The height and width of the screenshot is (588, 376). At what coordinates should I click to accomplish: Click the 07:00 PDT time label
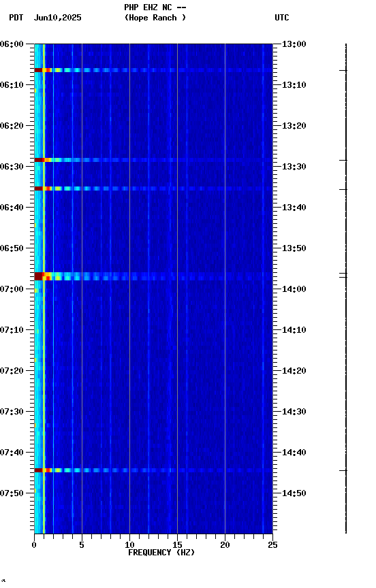click(x=12, y=289)
